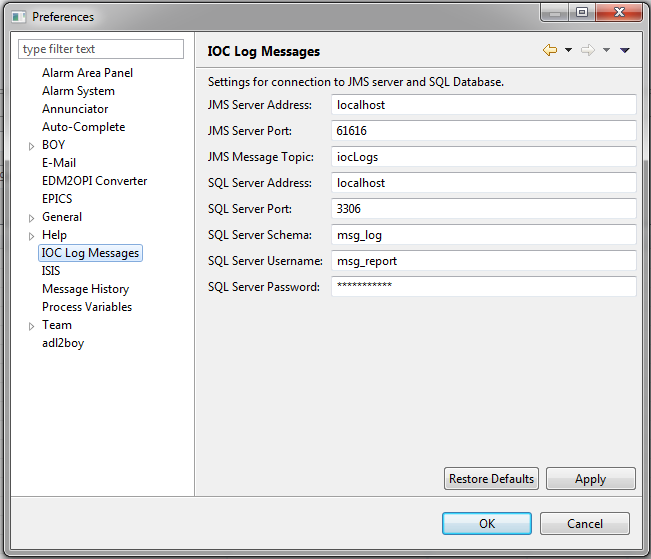
Task: Select the General preference item
Action: click(x=62, y=217)
